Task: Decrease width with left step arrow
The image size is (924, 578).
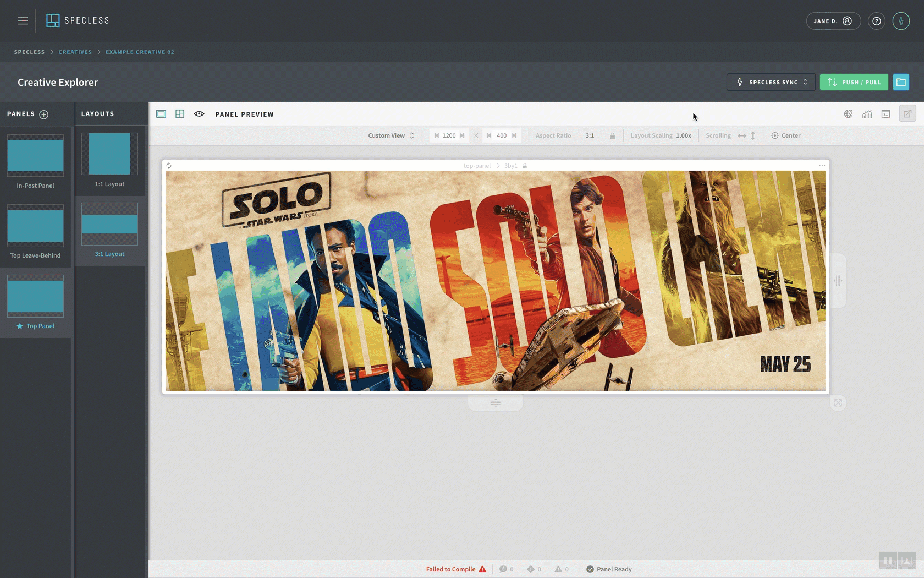Action: point(437,135)
